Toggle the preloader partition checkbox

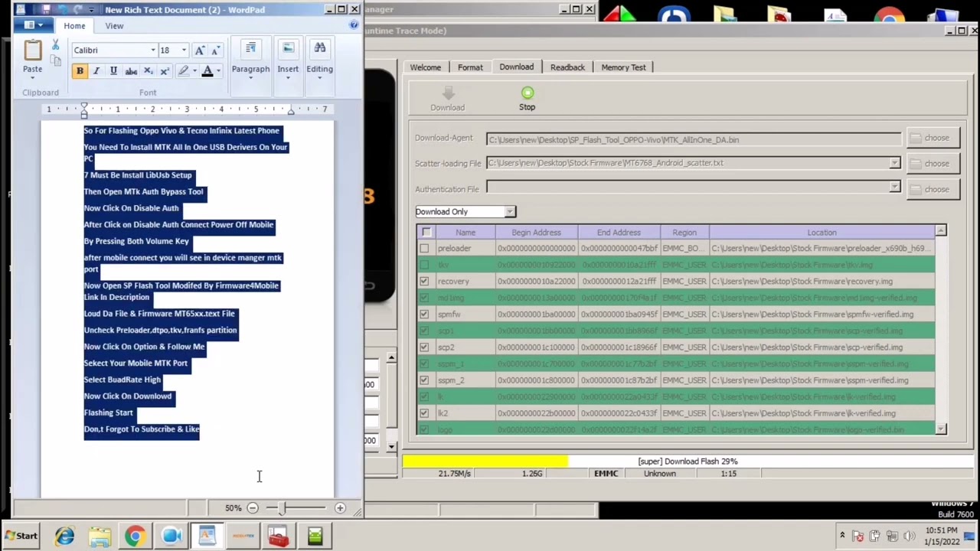pyautogui.click(x=424, y=249)
